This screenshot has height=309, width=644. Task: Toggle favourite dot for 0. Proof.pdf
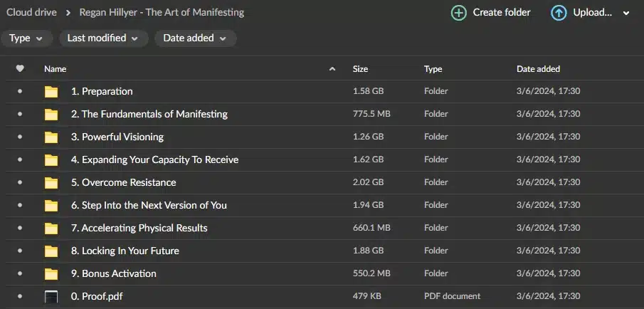coord(20,296)
